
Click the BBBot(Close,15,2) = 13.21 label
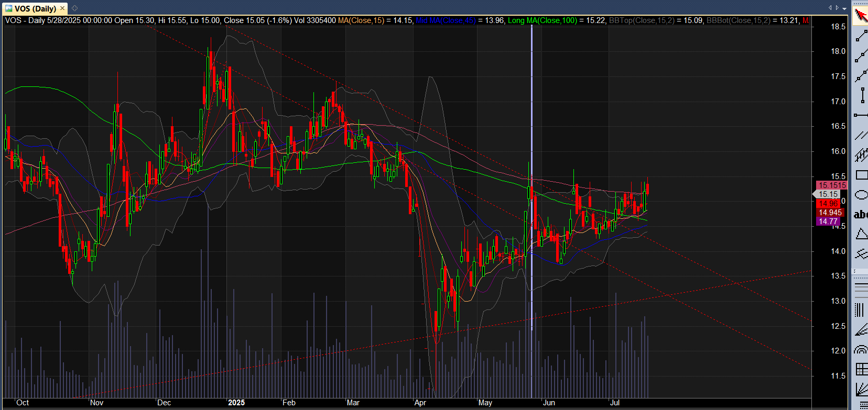(753, 20)
